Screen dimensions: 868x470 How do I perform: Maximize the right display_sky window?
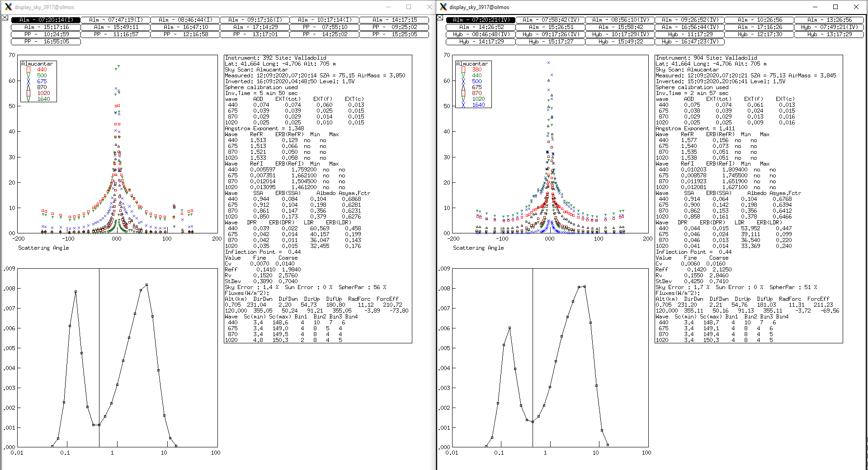point(835,7)
